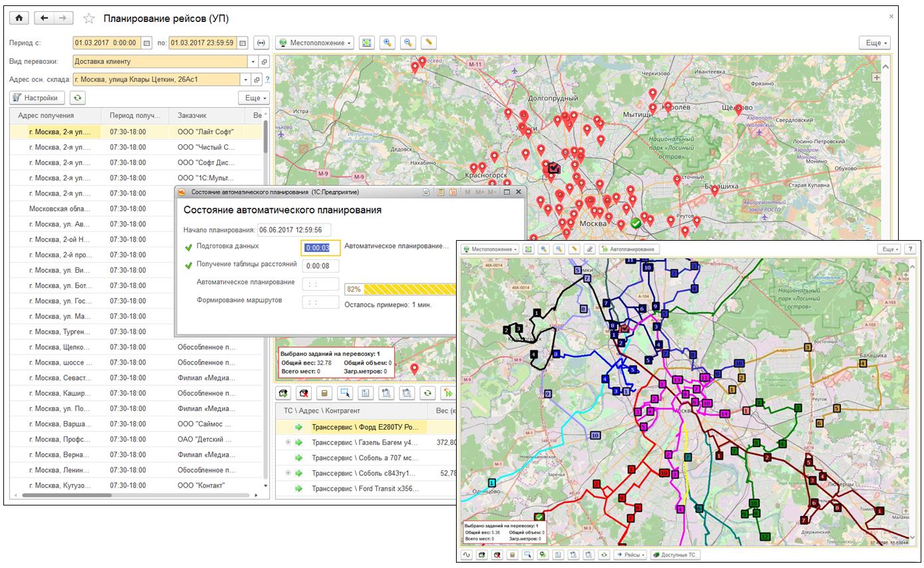Viewport: 924px width, 568px height.
Task: Activate the area selection tool
Action: [345, 393]
